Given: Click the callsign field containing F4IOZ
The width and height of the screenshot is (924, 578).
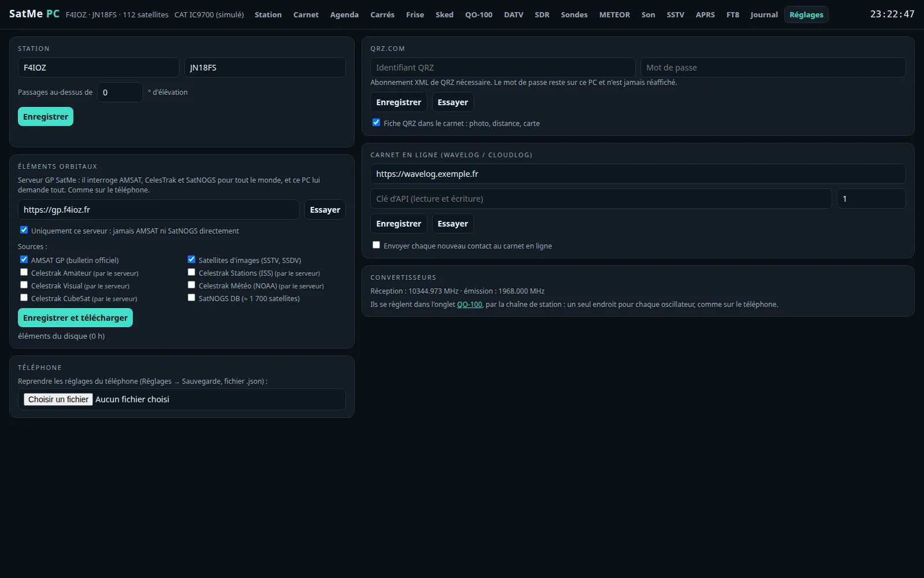Looking at the screenshot, I should coord(98,68).
